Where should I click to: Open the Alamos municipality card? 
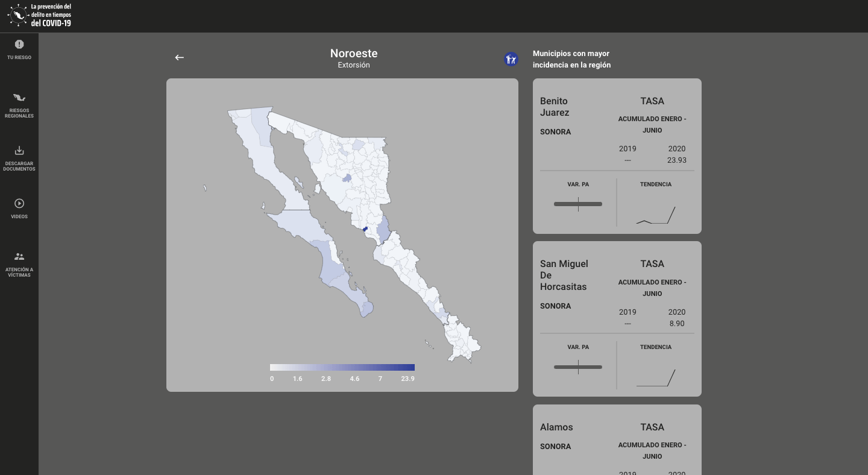(x=617, y=439)
